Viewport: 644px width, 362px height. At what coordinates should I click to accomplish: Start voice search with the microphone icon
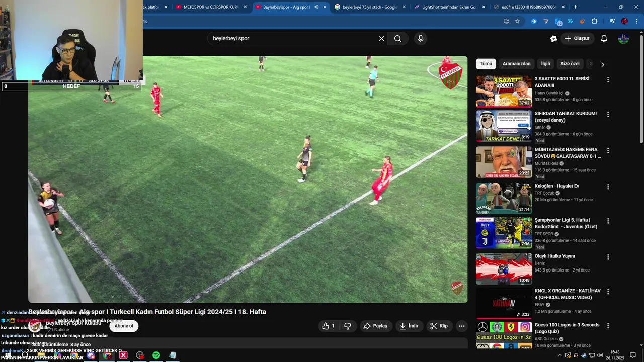click(x=421, y=39)
